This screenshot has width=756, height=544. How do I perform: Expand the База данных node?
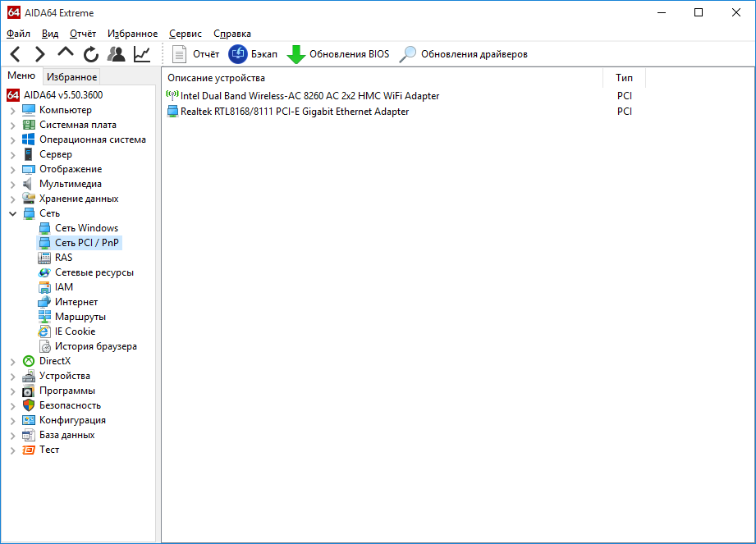12,436
